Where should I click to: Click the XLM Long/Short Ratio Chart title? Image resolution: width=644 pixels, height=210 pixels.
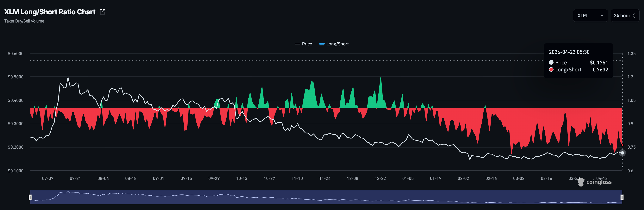[50, 12]
